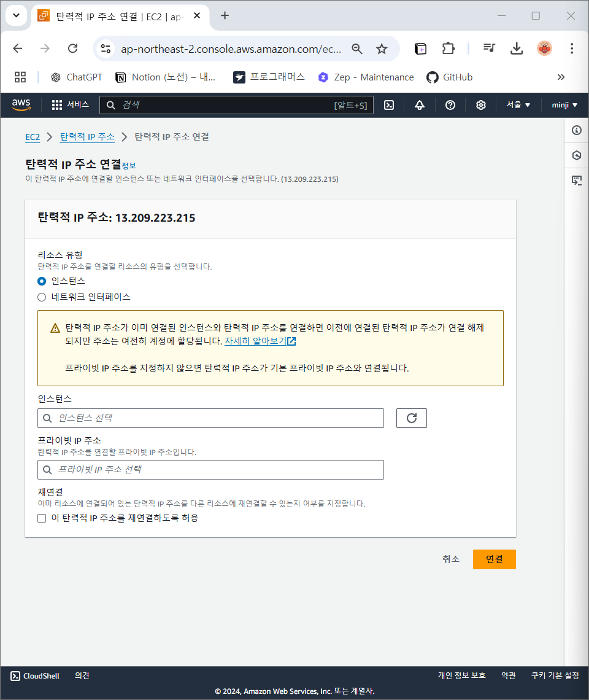Viewport: 589px width, 700px height.
Task: Click the orange 연결 button
Action: click(495, 559)
